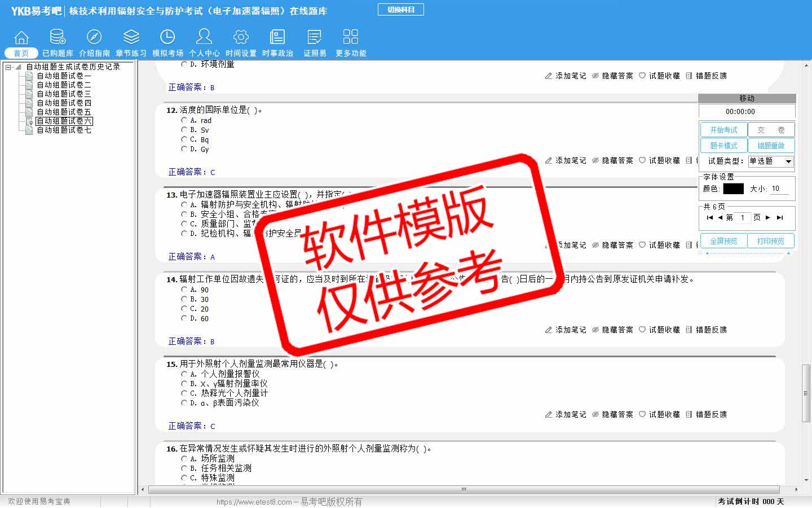Choose option C. 热释光个人剂量计 in question 15
Viewport: 812px width, 508px height.
coord(184,393)
